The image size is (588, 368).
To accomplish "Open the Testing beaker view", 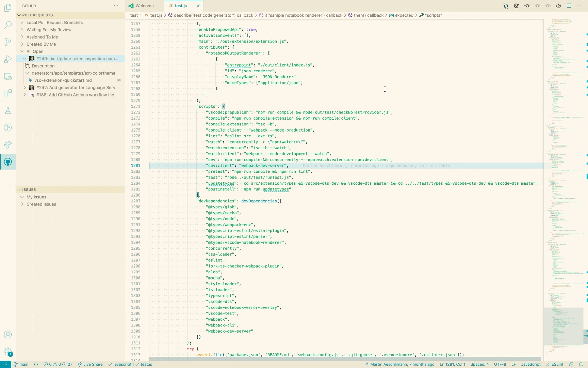I will [8, 110].
